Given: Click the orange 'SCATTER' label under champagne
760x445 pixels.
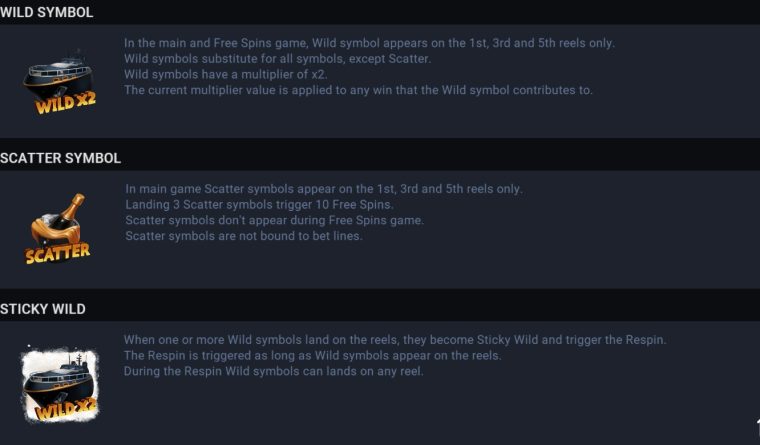Looking at the screenshot, I should point(57,253).
